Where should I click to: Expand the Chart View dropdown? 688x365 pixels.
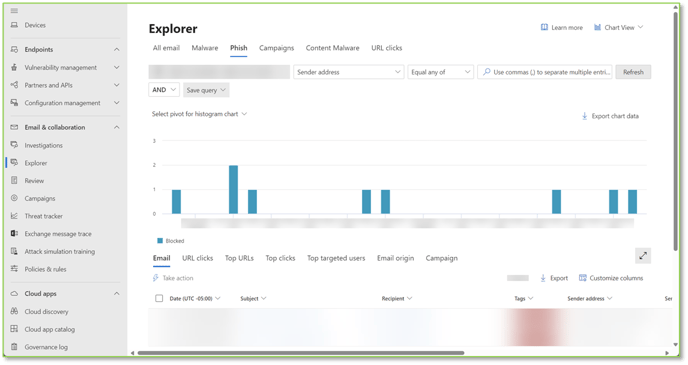coord(618,27)
